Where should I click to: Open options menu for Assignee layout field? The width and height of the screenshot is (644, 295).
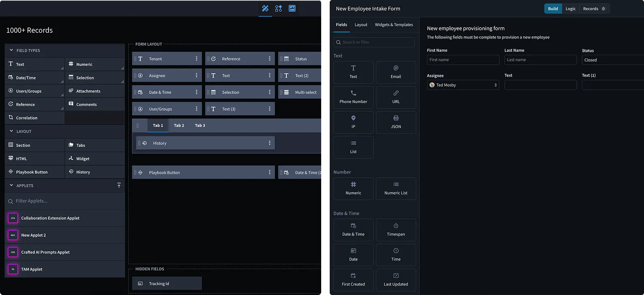point(196,75)
